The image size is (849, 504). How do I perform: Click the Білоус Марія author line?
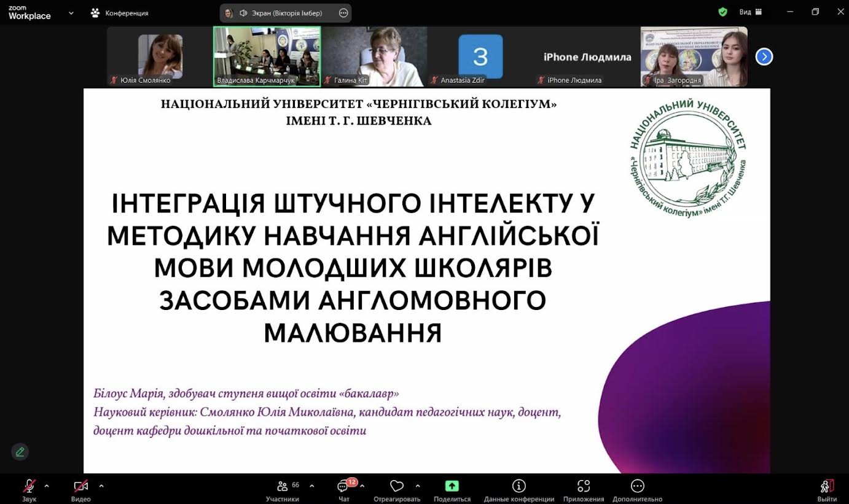point(246,393)
